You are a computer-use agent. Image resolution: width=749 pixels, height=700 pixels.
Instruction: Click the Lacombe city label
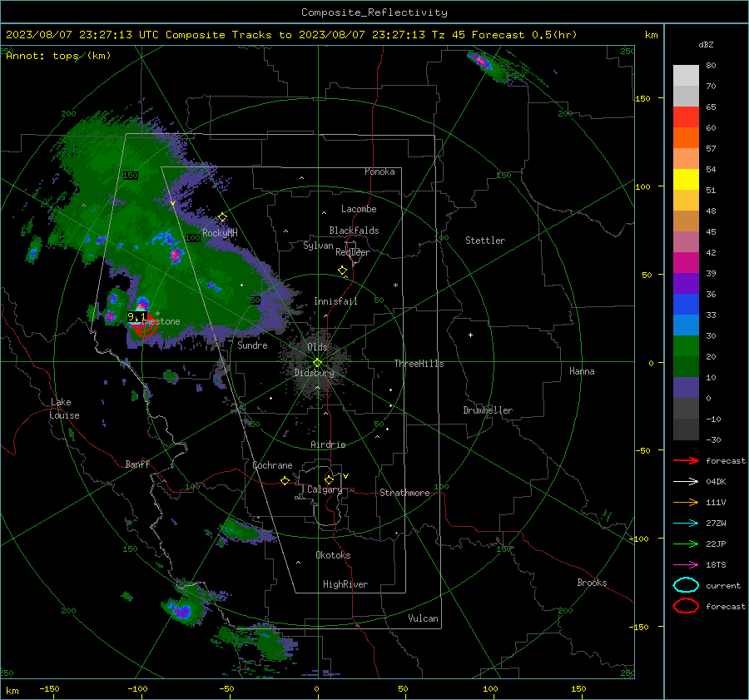(359, 209)
